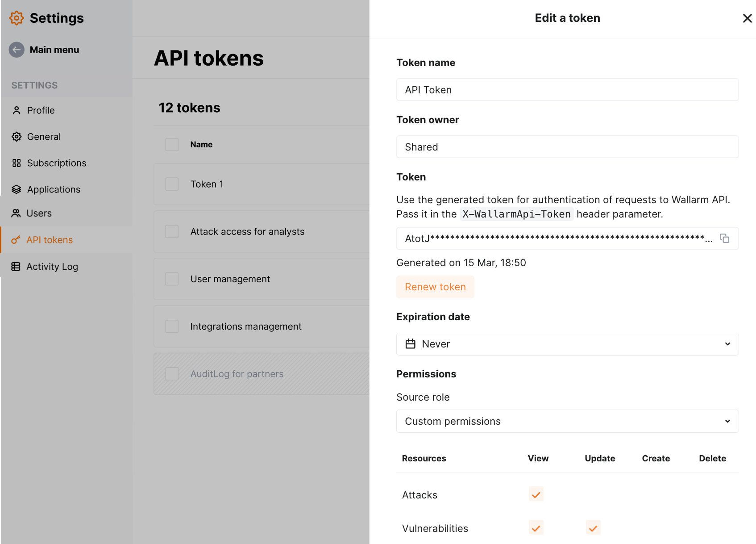The image size is (756, 544).
Task: Return to Main menu
Action: coord(44,50)
